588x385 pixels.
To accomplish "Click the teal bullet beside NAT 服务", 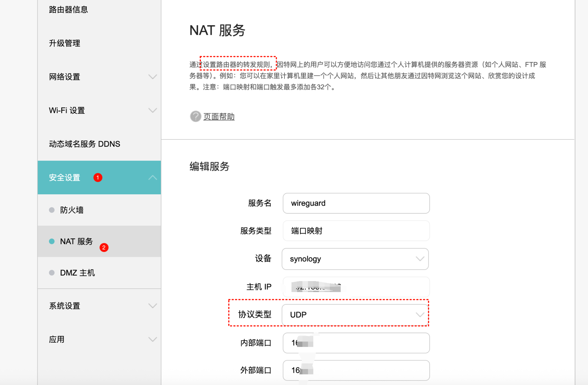I will [52, 242].
